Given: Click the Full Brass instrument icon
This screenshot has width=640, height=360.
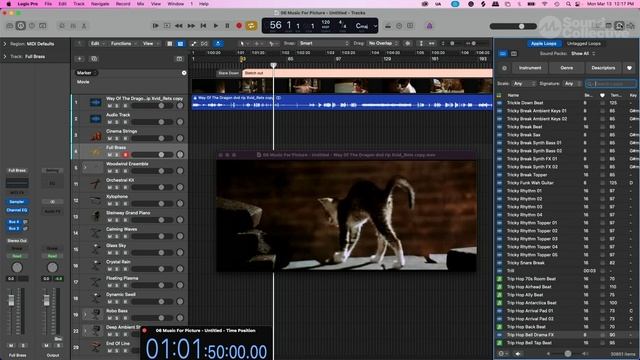Looking at the screenshot, I should pyautogui.click(x=96, y=151).
